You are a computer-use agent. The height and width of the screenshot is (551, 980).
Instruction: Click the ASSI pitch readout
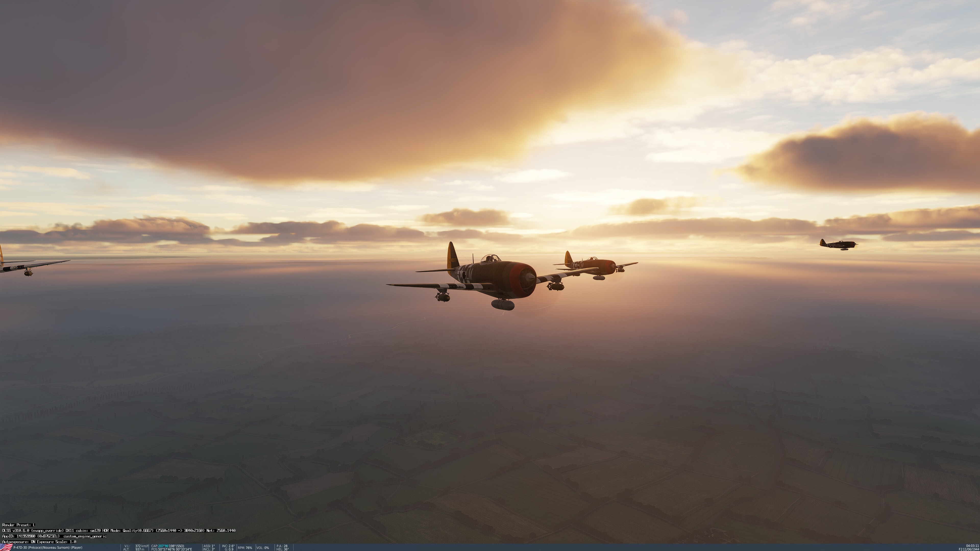tap(209, 546)
